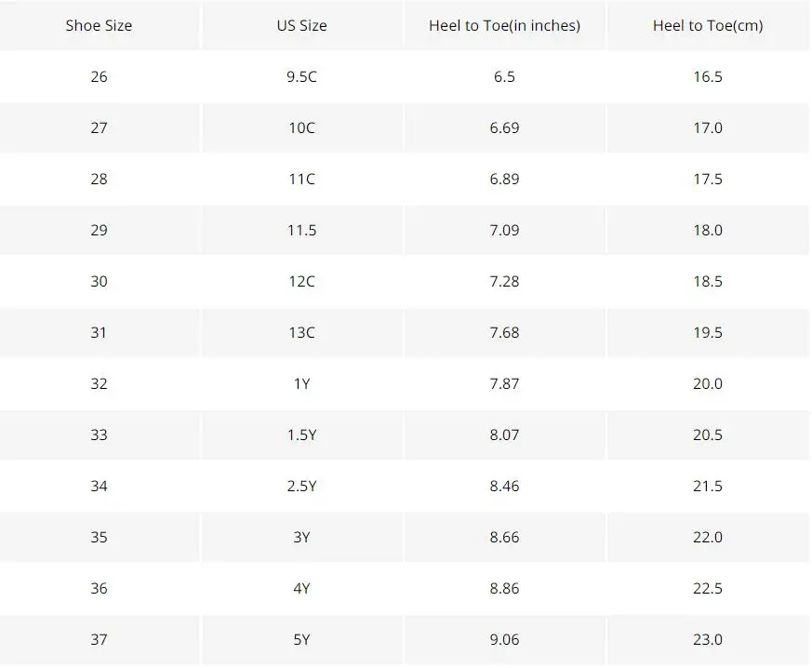This screenshot has width=812, height=668.
Task: Select the Heel to Toe(in inches) header
Action: (504, 25)
